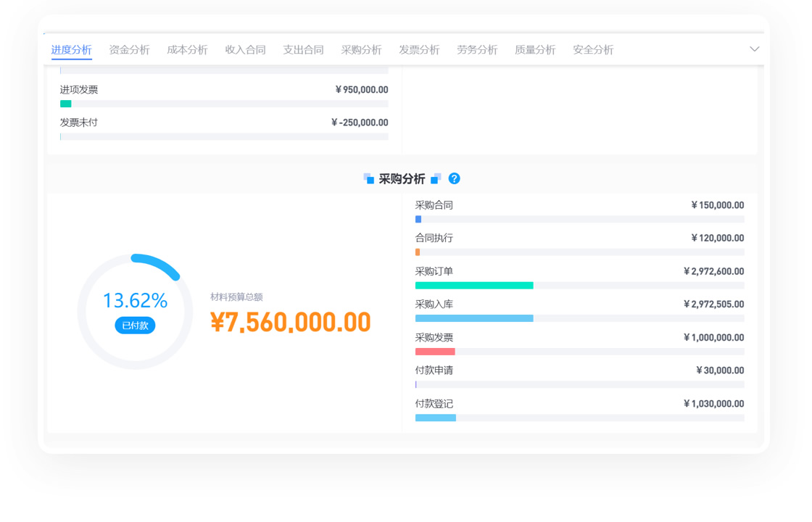This screenshot has height=522, width=812.
Task: Open the 成本分析 tab
Action: coord(187,50)
